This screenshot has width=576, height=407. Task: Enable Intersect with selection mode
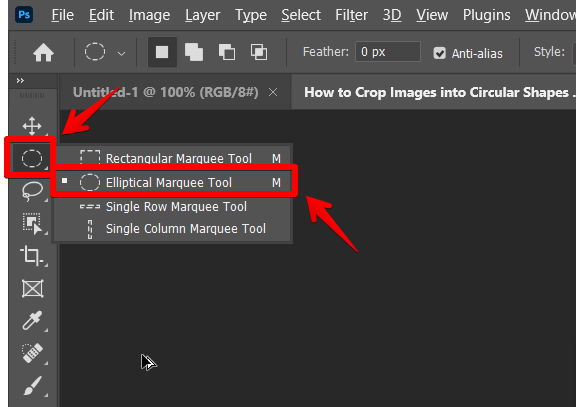[259, 52]
